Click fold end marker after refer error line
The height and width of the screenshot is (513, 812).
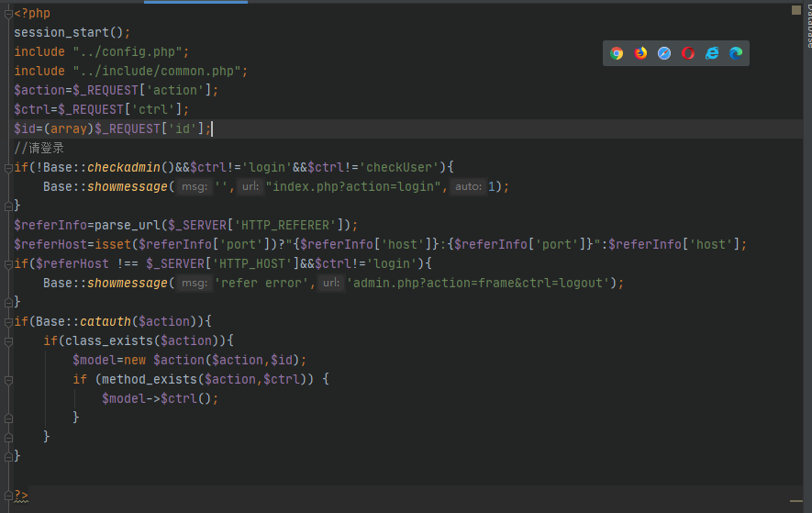[x=8, y=303]
